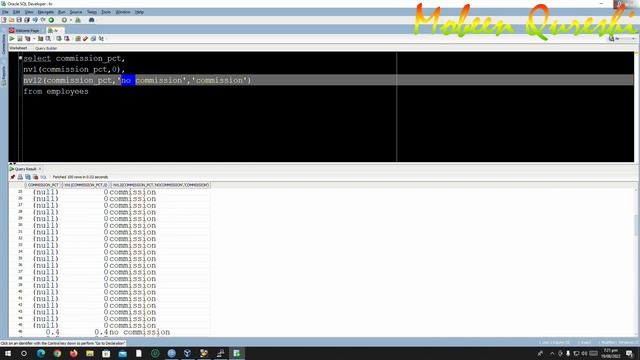Click the Save icon in main toolbar

point(19,20)
